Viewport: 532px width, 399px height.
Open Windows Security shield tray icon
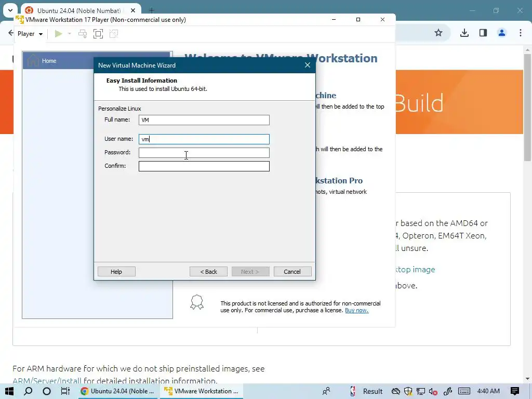click(x=408, y=391)
